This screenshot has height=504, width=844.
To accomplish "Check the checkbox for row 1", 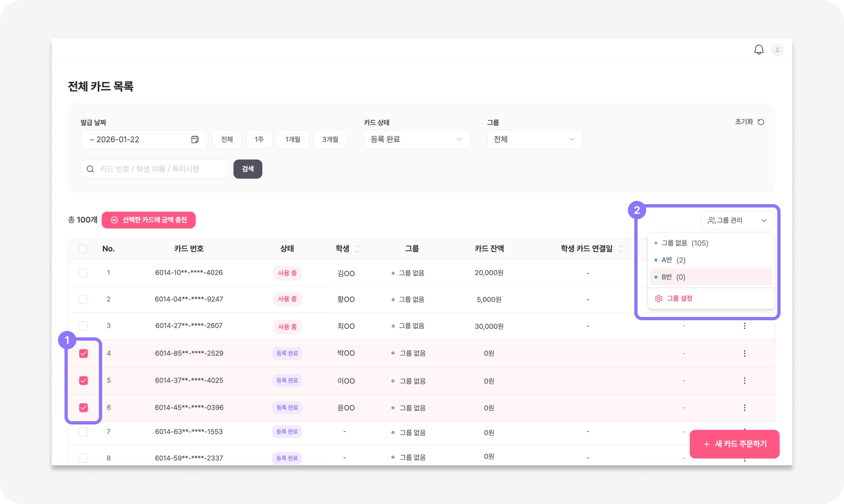I will click(83, 273).
